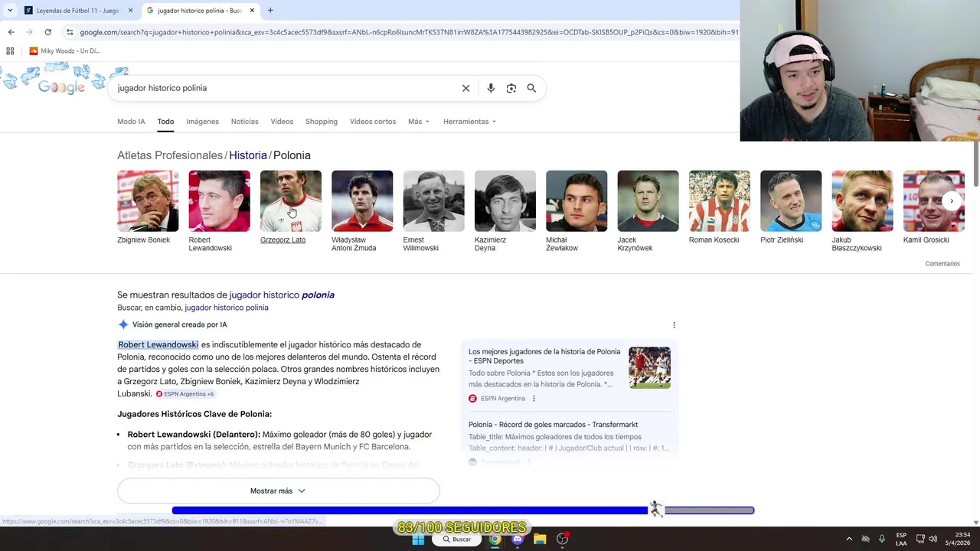
Task: Open the Shopping tab
Action: coord(322,122)
